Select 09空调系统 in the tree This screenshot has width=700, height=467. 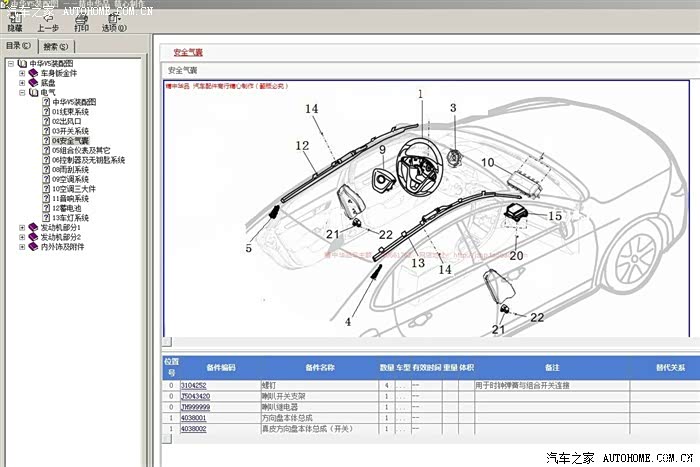pos(70,179)
